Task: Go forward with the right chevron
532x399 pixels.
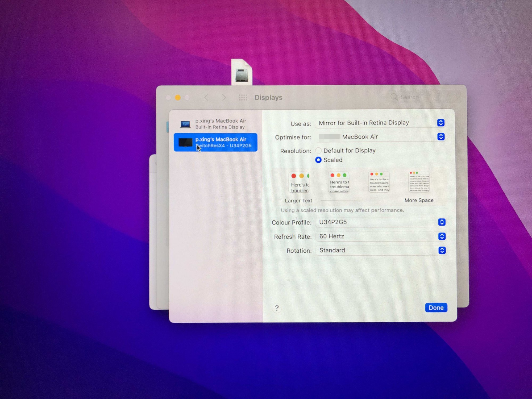Action: pyautogui.click(x=224, y=97)
